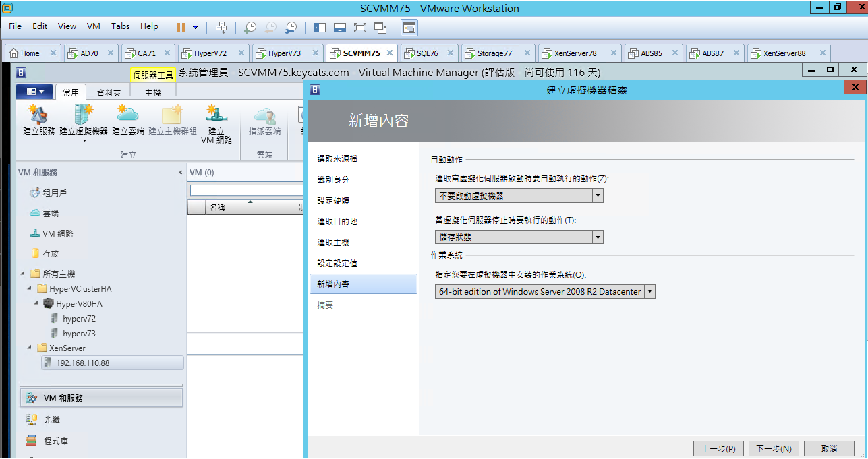This screenshot has width=868, height=459.
Task: Pause the VM with the orange pause icon
Action: pyautogui.click(x=181, y=27)
